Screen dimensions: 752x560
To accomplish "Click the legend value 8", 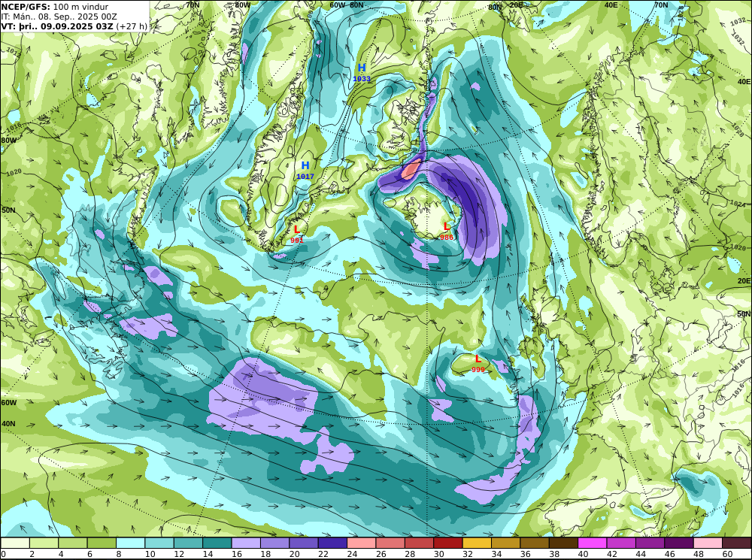I will pos(119,554).
